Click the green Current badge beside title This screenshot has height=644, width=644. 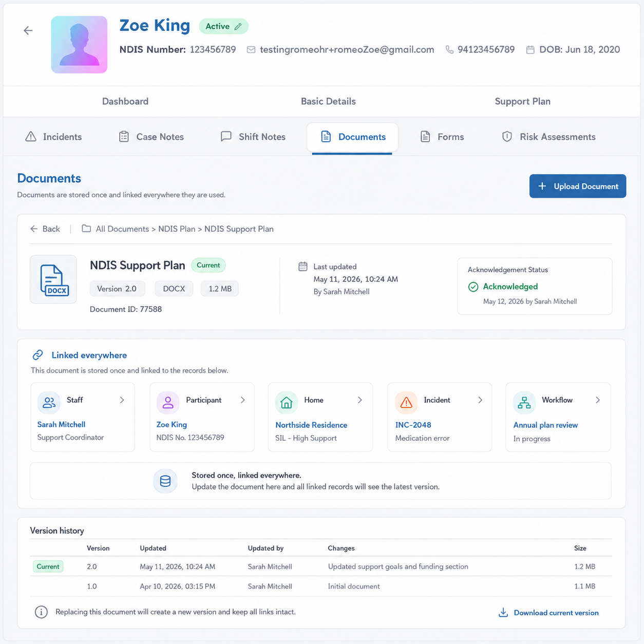[x=208, y=266]
